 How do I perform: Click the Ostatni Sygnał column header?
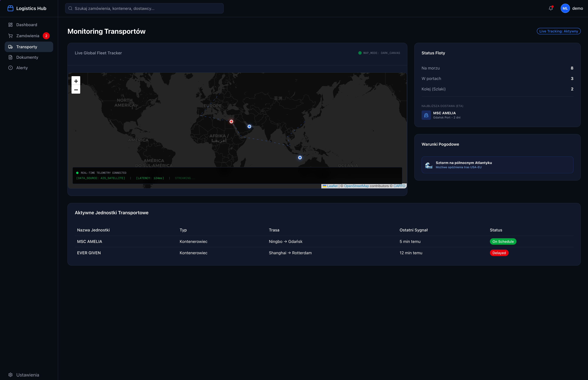pyautogui.click(x=414, y=230)
